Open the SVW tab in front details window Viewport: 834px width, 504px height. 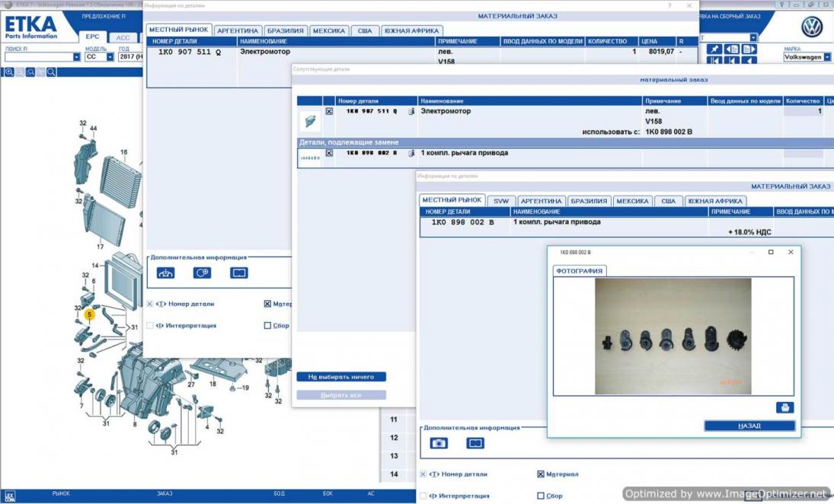click(501, 202)
